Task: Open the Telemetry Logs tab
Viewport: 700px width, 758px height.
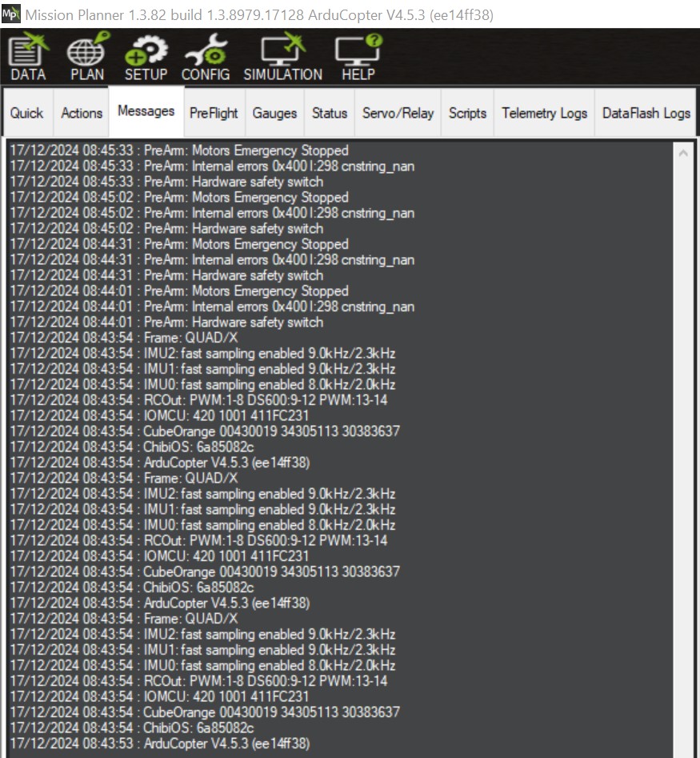Action: coord(545,113)
